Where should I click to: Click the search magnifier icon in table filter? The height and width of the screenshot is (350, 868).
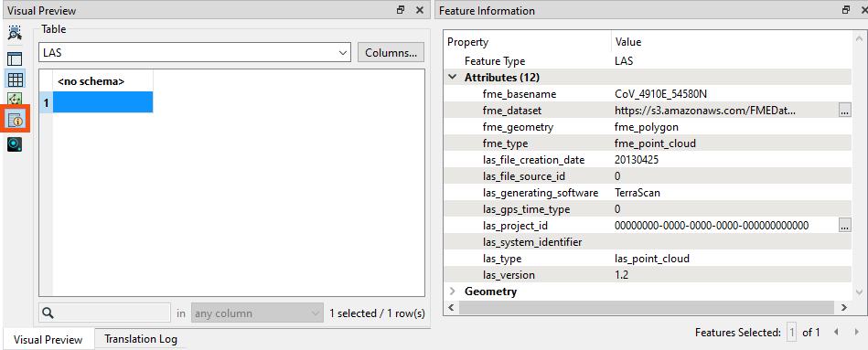click(48, 313)
